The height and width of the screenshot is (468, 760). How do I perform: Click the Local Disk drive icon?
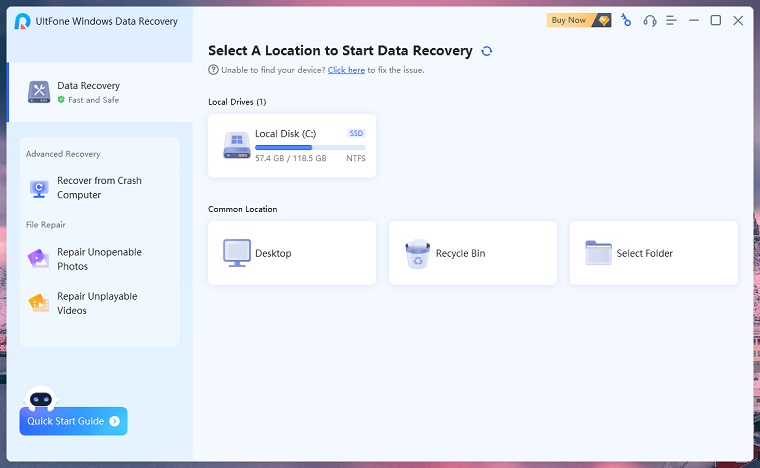[x=237, y=145]
